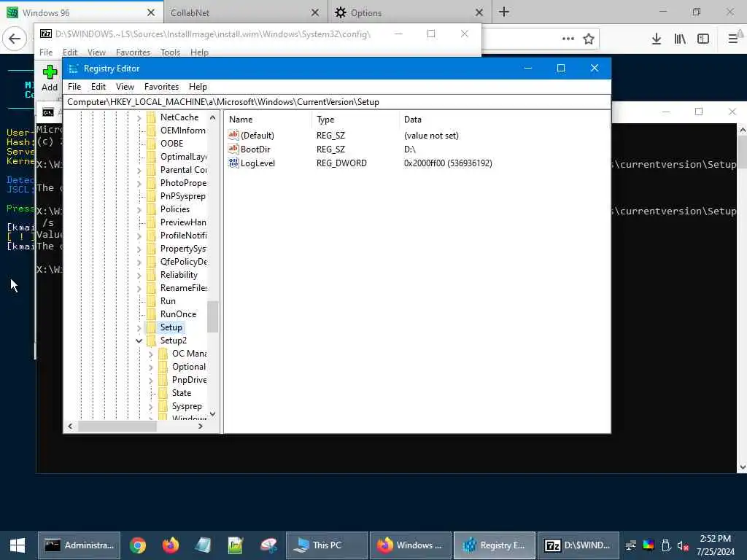Click the network tray icon
Screen dimensions: 747x560
[631, 545]
